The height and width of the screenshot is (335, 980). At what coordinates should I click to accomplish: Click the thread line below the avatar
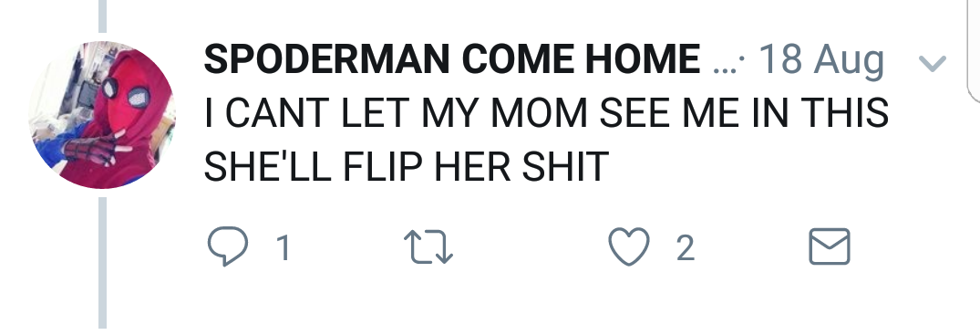(x=102, y=263)
